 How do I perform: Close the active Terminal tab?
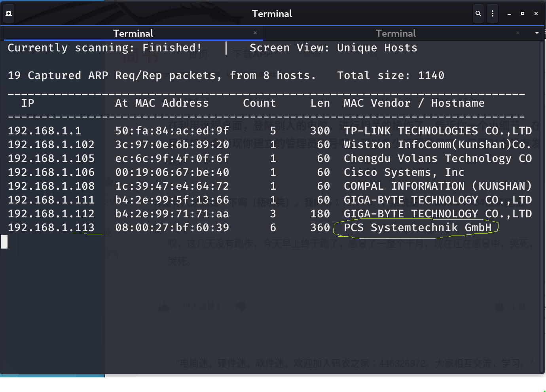pos(255,33)
